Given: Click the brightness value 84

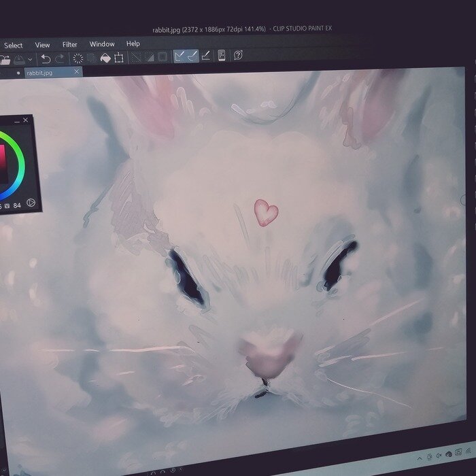Looking at the screenshot, I should click(17, 205).
